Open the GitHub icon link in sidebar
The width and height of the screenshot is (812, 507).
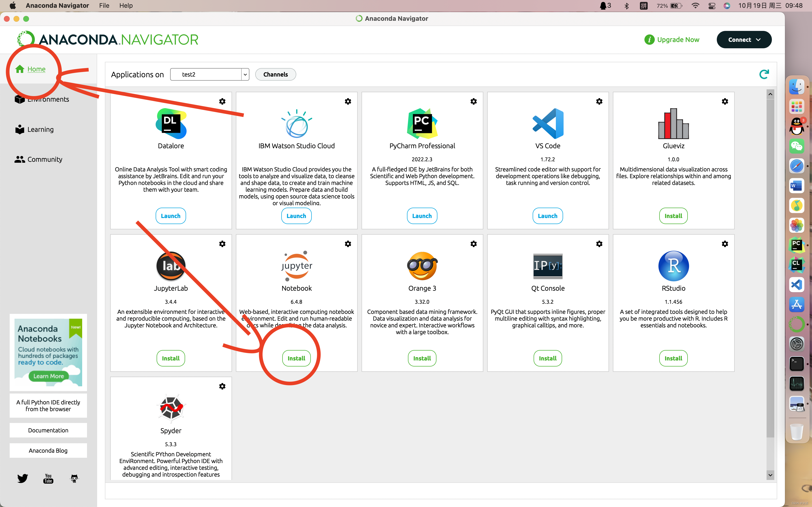click(x=74, y=478)
